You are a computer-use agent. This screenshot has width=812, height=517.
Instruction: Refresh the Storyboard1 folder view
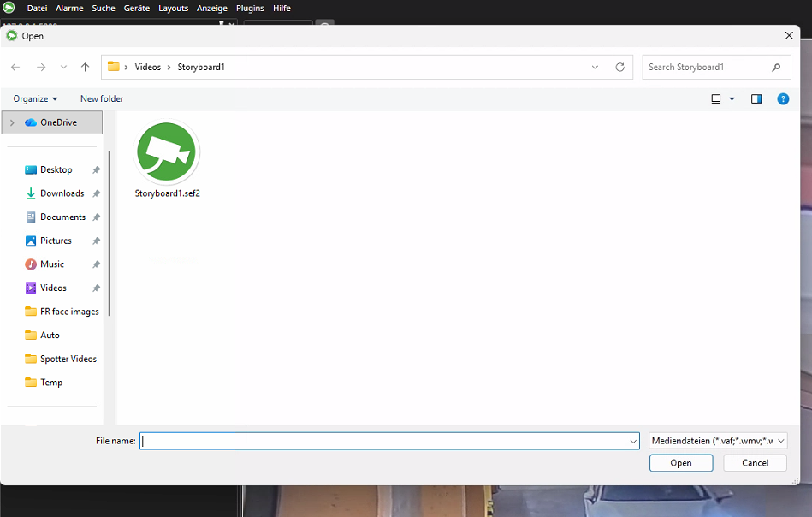tap(619, 68)
